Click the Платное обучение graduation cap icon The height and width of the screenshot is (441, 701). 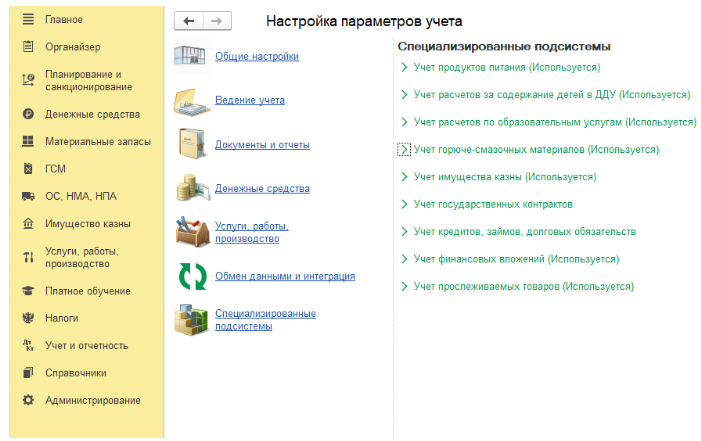point(28,291)
